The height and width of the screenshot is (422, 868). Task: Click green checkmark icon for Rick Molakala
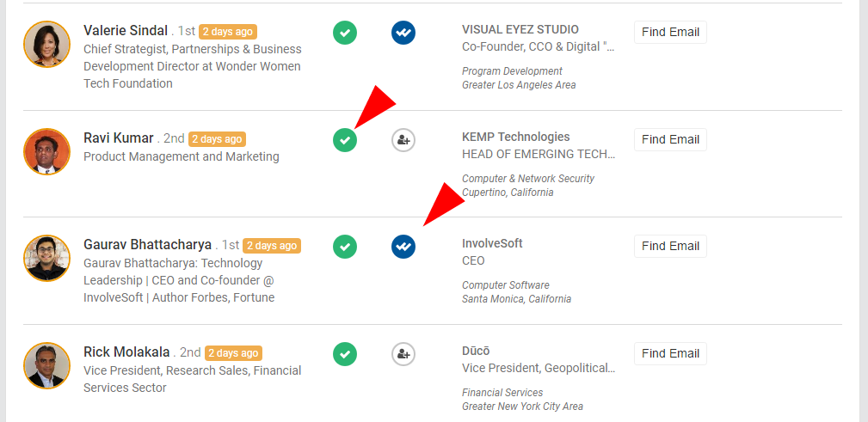[x=345, y=354]
